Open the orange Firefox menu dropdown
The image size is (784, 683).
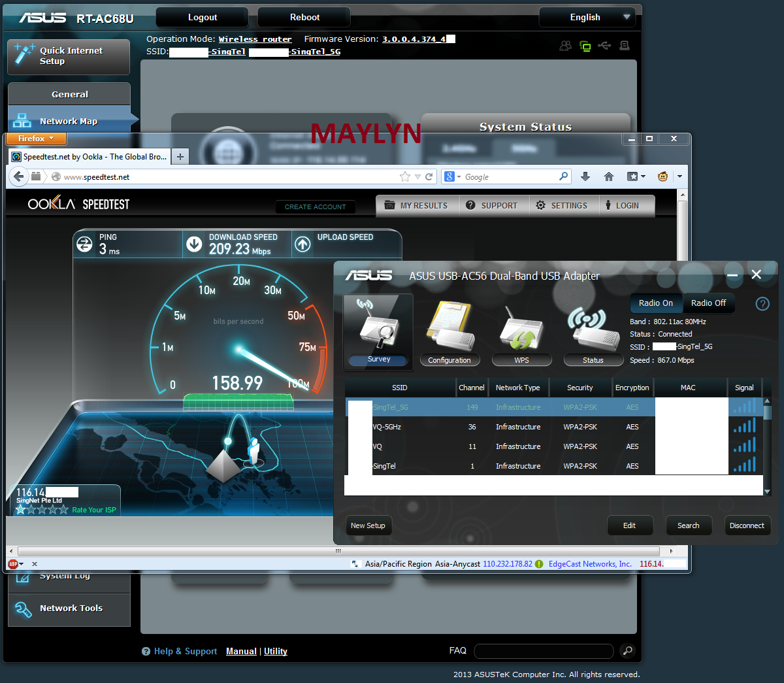pyautogui.click(x=36, y=139)
